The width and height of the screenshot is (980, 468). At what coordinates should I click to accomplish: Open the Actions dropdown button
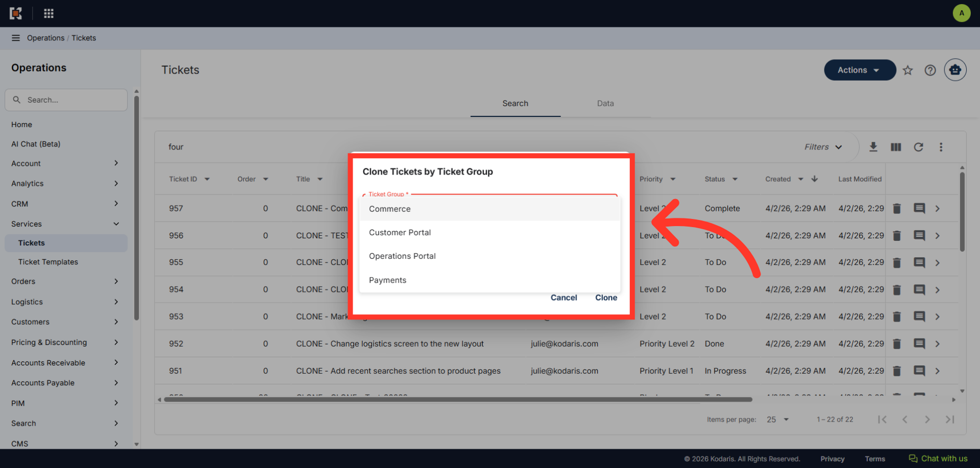click(x=860, y=70)
